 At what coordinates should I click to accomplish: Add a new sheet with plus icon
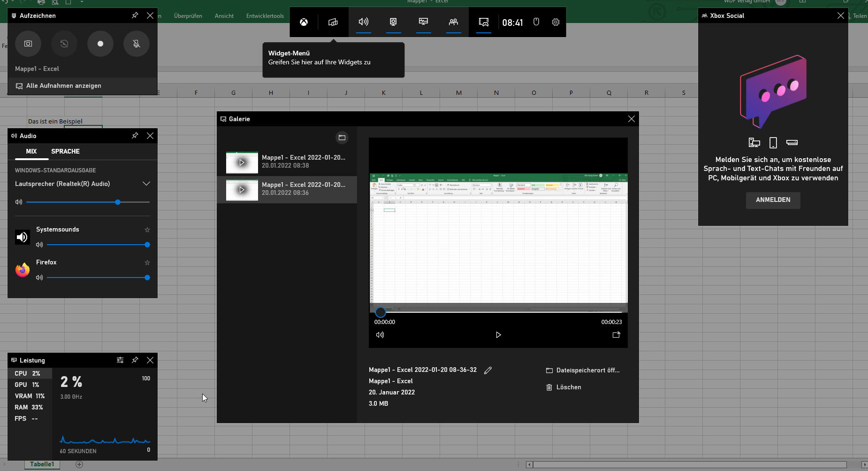(79, 464)
